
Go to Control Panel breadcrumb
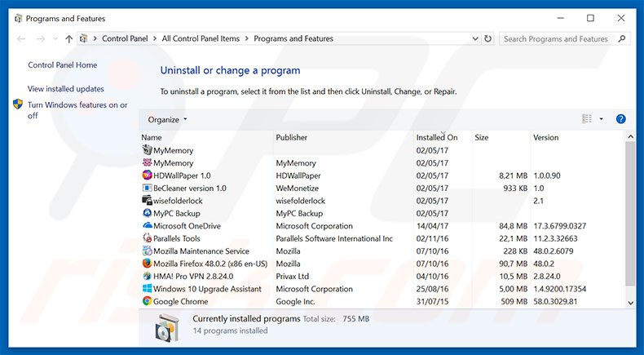125,38
